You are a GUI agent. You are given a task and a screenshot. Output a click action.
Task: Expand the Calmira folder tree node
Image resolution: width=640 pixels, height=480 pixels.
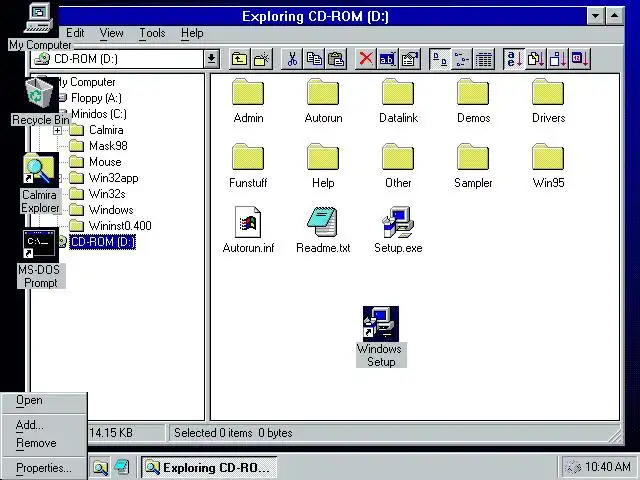tap(58, 131)
